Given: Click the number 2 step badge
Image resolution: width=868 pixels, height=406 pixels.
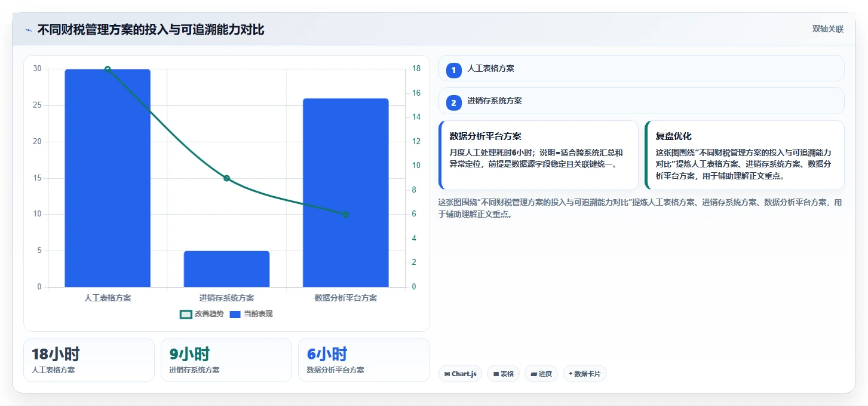Looking at the screenshot, I should 453,103.
